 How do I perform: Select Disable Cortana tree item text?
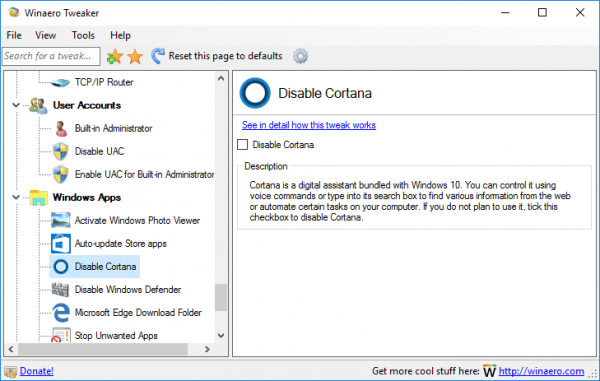(x=106, y=267)
